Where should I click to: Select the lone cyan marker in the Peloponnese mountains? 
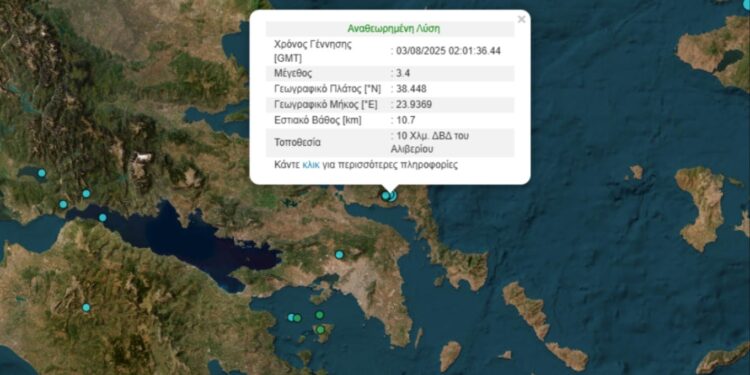86,308
